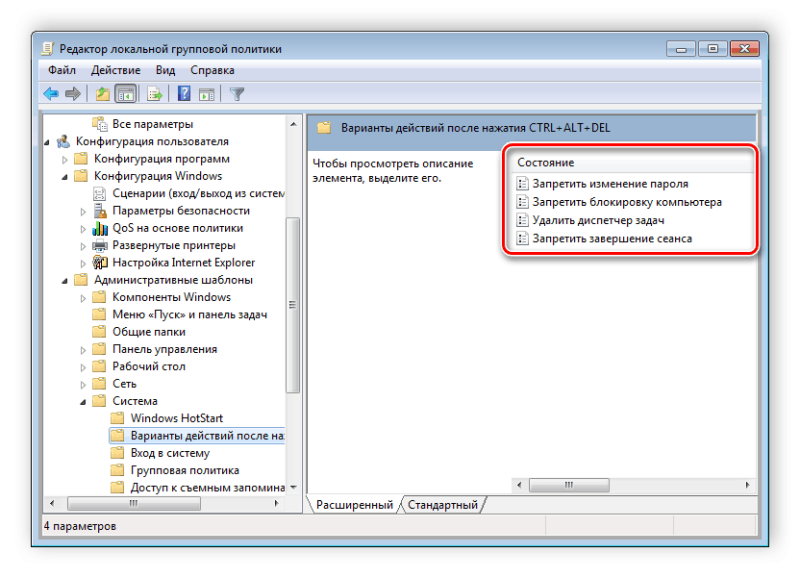
Task: Select policy Удалить диспетчер задач
Action: click(598, 220)
